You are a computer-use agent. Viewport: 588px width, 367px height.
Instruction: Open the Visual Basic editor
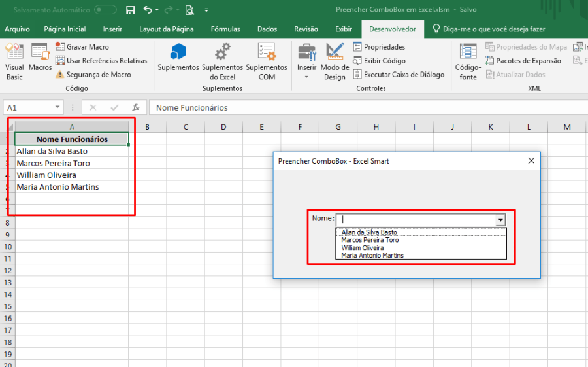pyautogui.click(x=14, y=61)
